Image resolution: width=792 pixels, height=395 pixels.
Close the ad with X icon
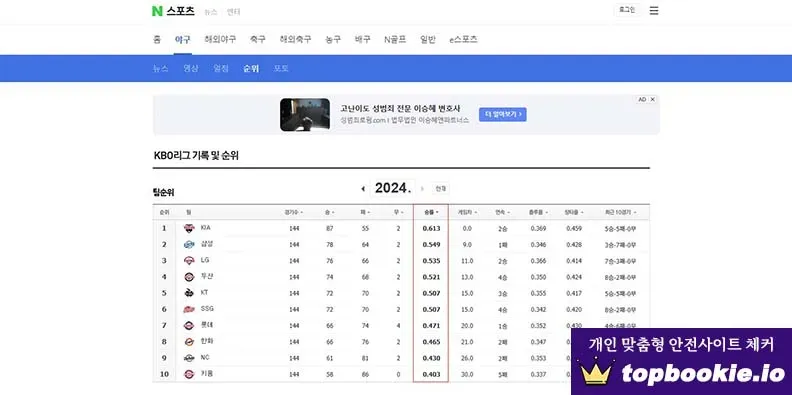(653, 100)
